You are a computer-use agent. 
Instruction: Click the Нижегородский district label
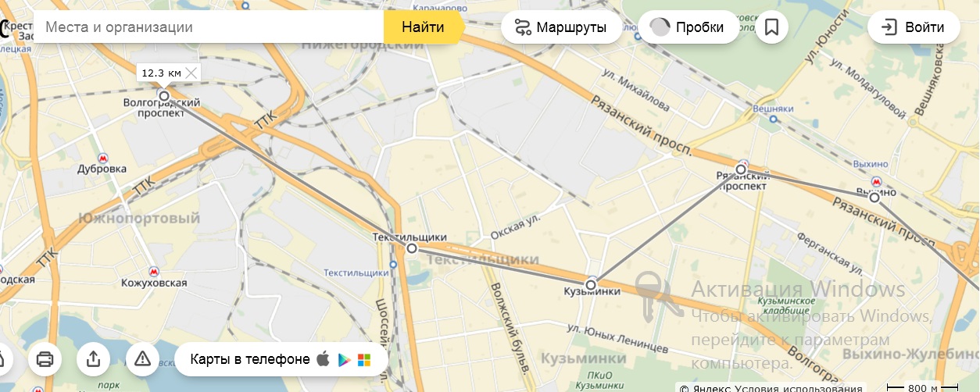point(363,46)
